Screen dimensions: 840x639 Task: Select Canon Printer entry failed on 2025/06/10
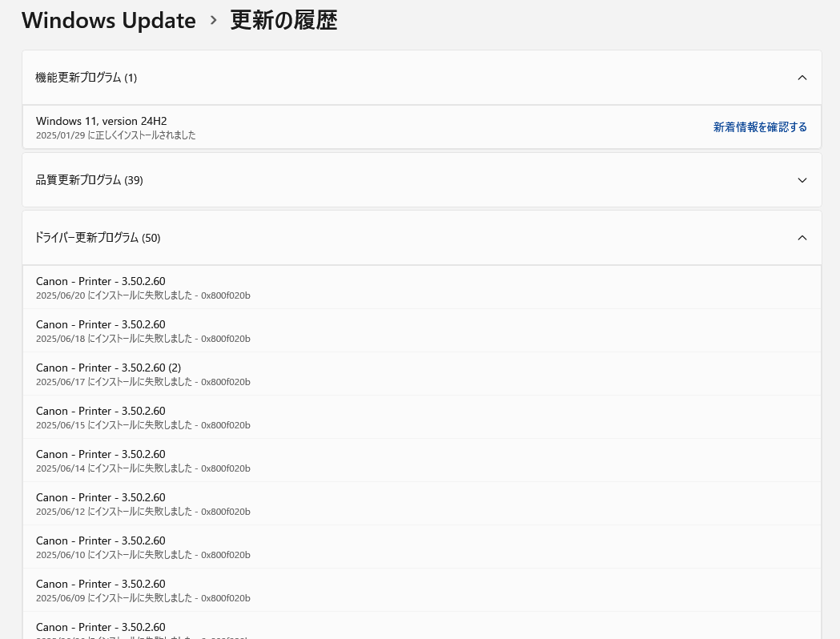(x=422, y=547)
